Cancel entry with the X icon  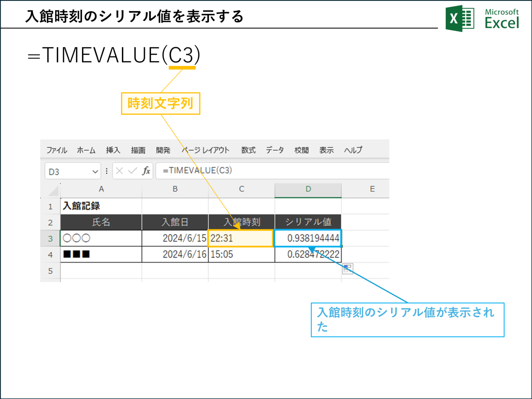(x=119, y=171)
